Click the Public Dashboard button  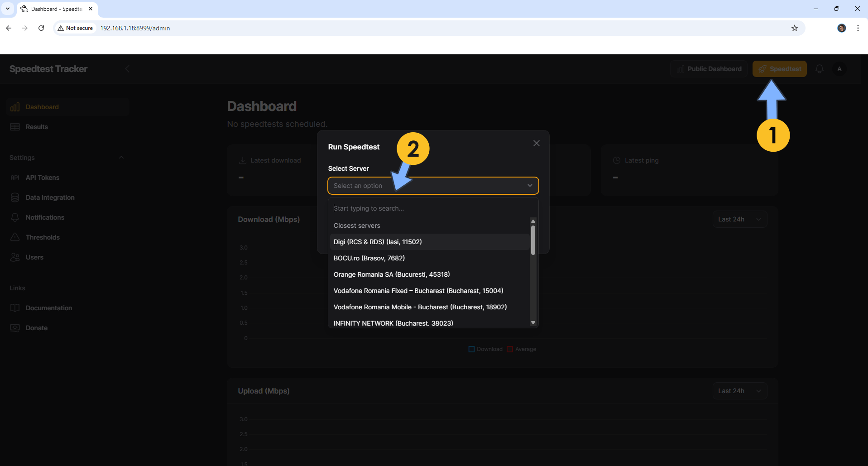[x=709, y=69]
